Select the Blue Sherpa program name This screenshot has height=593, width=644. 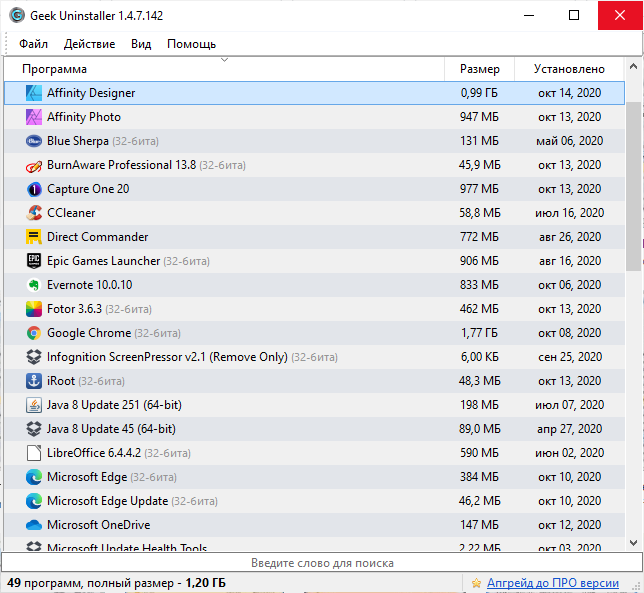(x=78, y=141)
